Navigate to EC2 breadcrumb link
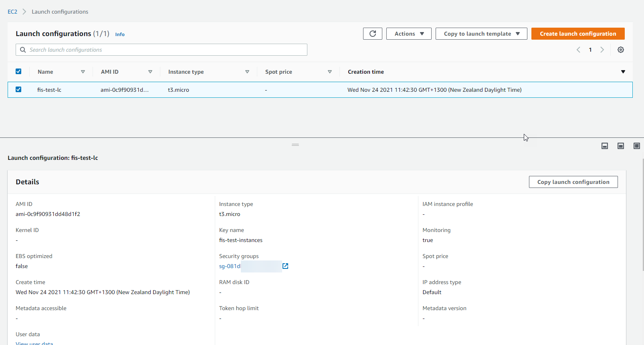644x345 pixels. coord(12,12)
